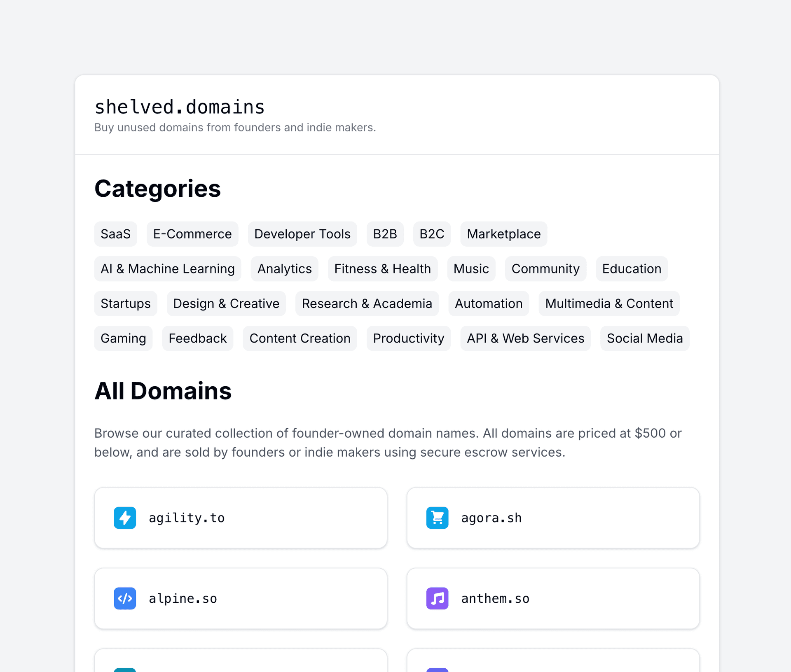Click the agora.sh domain name text

pyautogui.click(x=491, y=518)
